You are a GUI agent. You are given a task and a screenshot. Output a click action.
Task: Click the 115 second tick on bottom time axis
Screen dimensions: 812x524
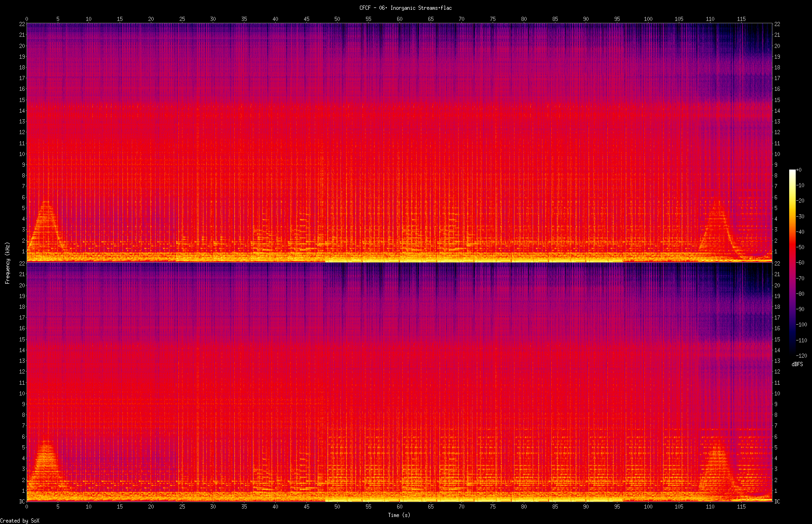pyautogui.click(x=741, y=506)
